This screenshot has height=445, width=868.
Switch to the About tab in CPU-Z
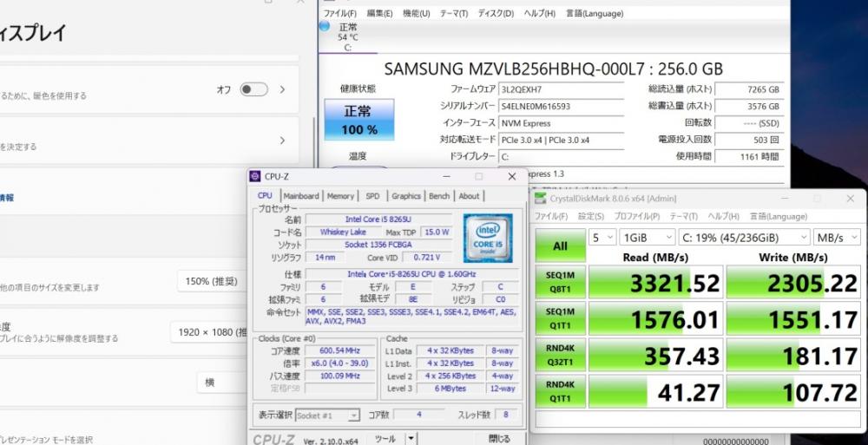click(x=469, y=196)
